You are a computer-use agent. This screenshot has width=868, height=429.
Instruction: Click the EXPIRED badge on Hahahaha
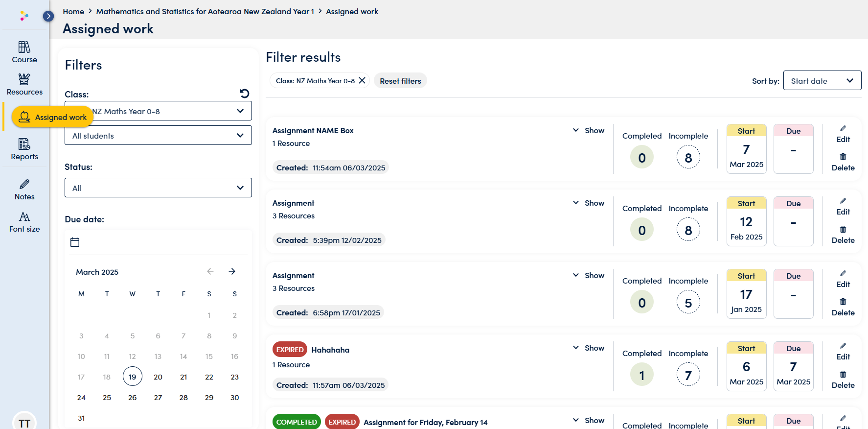[290, 350]
